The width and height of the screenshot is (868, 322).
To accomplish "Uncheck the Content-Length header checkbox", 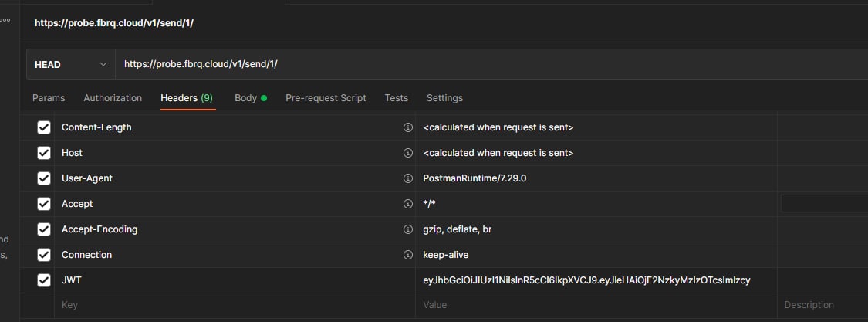I will click(44, 127).
